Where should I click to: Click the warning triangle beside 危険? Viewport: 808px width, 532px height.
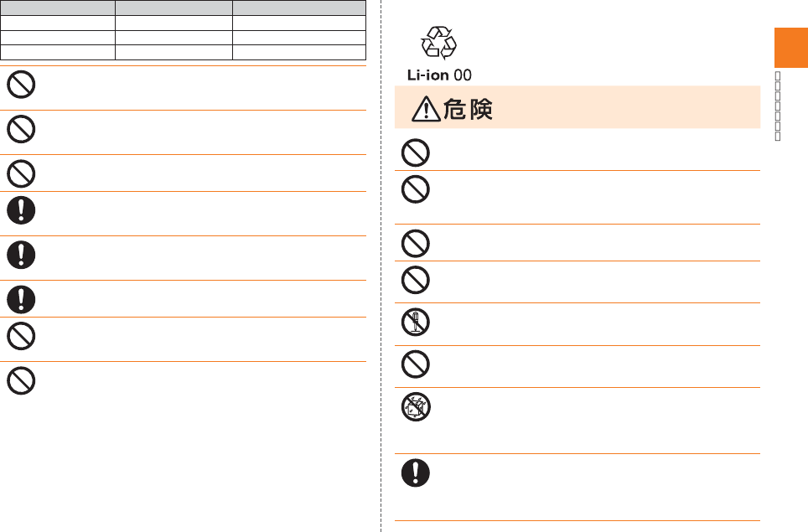click(x=427, y=109)
